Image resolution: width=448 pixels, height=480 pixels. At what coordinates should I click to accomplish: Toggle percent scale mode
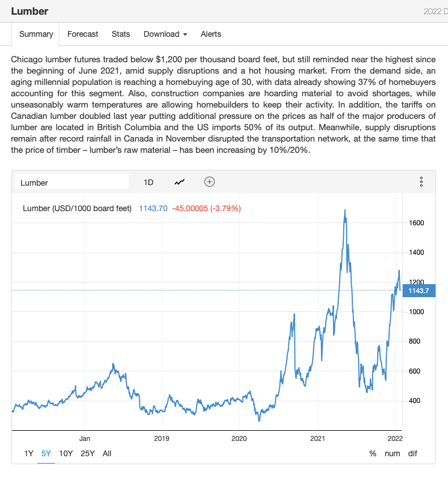(373, 453)
